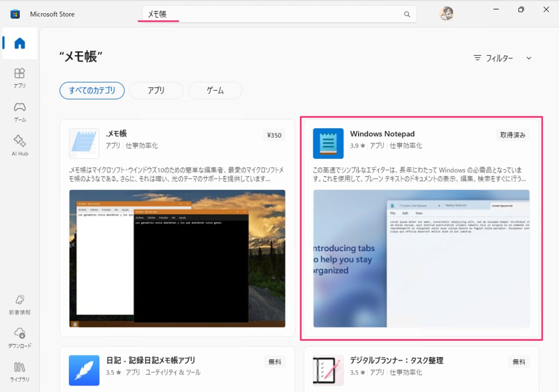Open the ライブラリ (Library) section
Viewport: 559px width, 392px height.
click(19, 371)
